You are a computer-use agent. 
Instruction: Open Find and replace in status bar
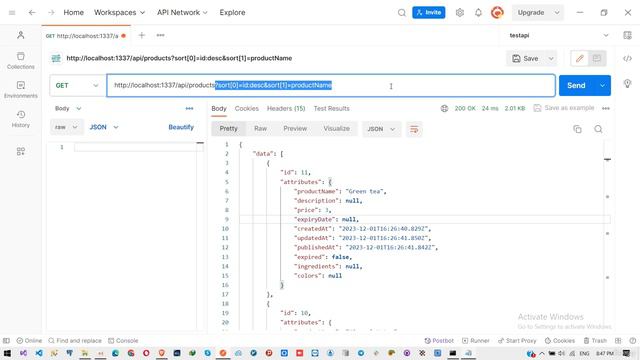coord(75,340)
